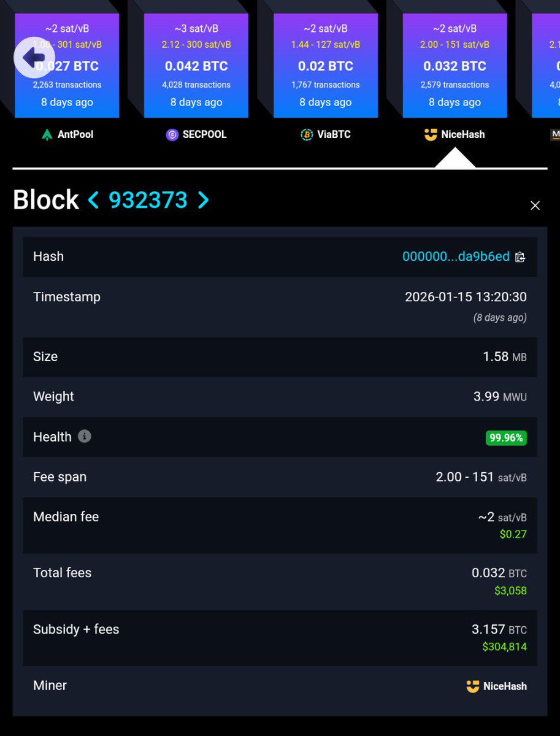Image resolution: width=560 pixels, height=736 pixels.
Task: Click total fees value $3,058
Action: click(x=510, y=591)
